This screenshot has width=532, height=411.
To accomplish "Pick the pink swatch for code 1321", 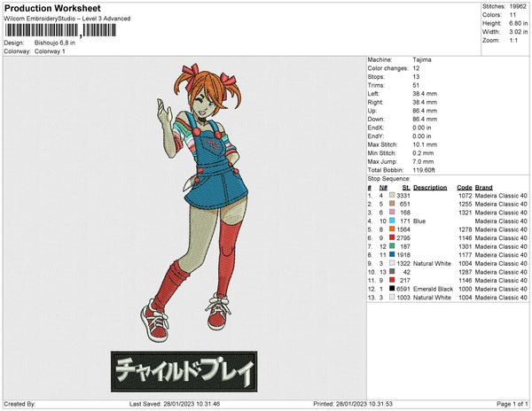I will pos(392,213).
